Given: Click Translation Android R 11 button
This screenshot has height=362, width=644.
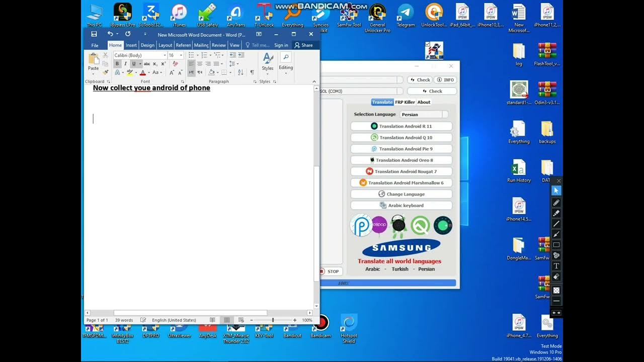Looking at the screenshot, I should [x=401, y=126].
